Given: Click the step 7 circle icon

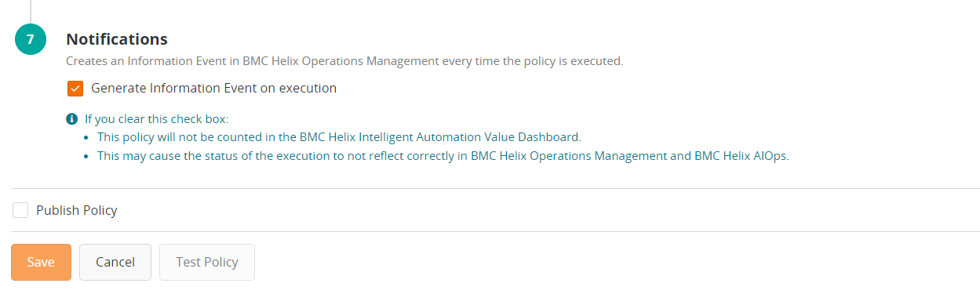Looking at the screenshot, I should tap(31, 39).
